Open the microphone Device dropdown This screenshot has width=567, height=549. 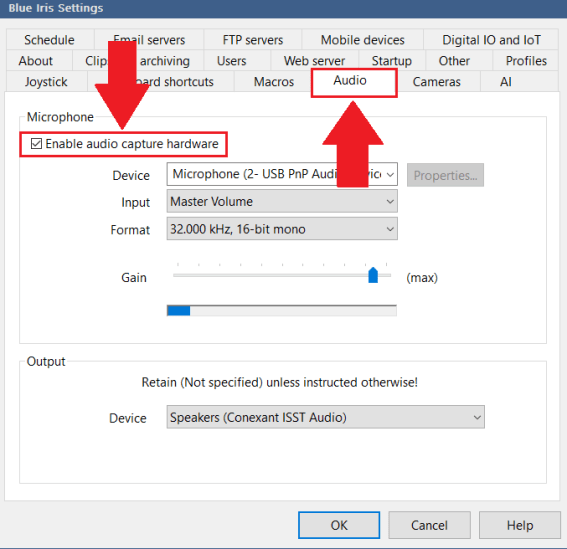(282, 174)
